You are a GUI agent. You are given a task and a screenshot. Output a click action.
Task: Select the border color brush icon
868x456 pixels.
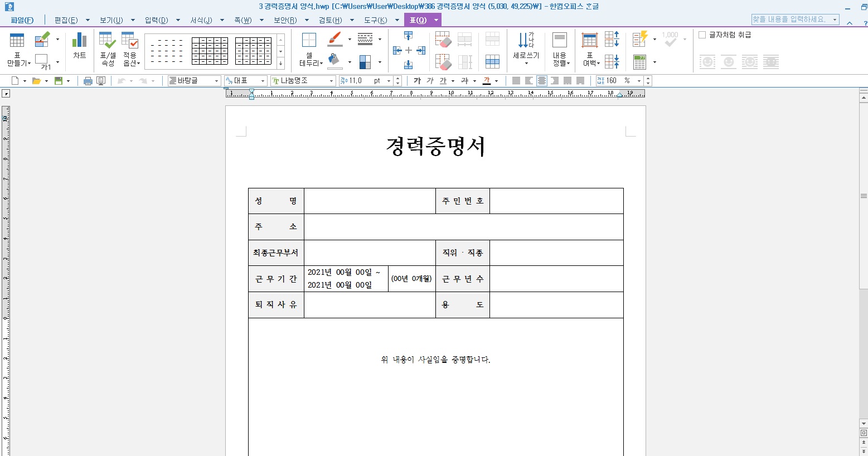pyautogui.click(x=335, y=39)
